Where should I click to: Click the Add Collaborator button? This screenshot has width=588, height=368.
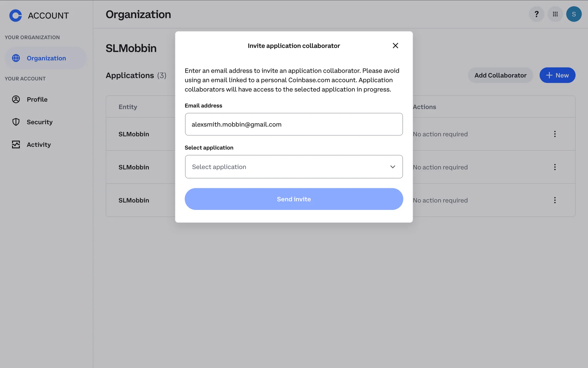coord(500,75)
